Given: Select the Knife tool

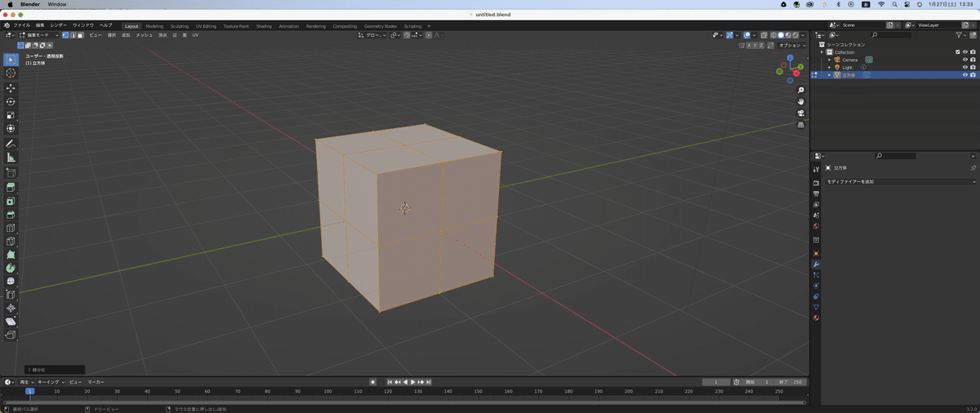Looking at the screenshot, I should click(x=11, y=242).
